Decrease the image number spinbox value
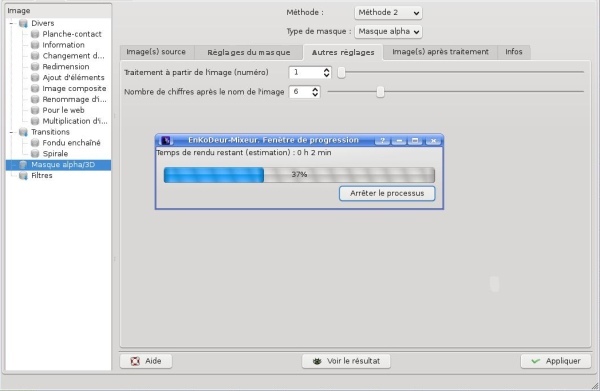Screen dimensions: 600x391 (326, 75)
